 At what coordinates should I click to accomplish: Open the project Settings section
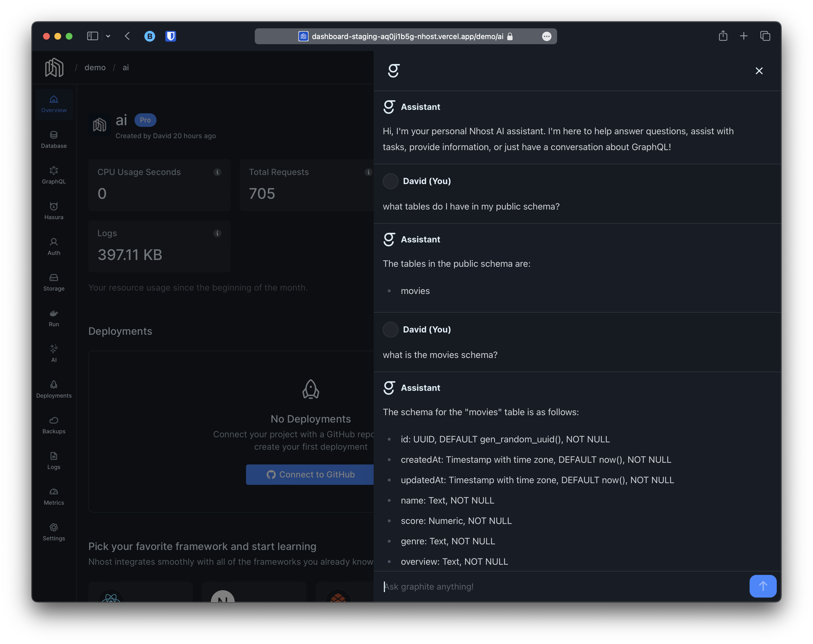coord(54,532)
